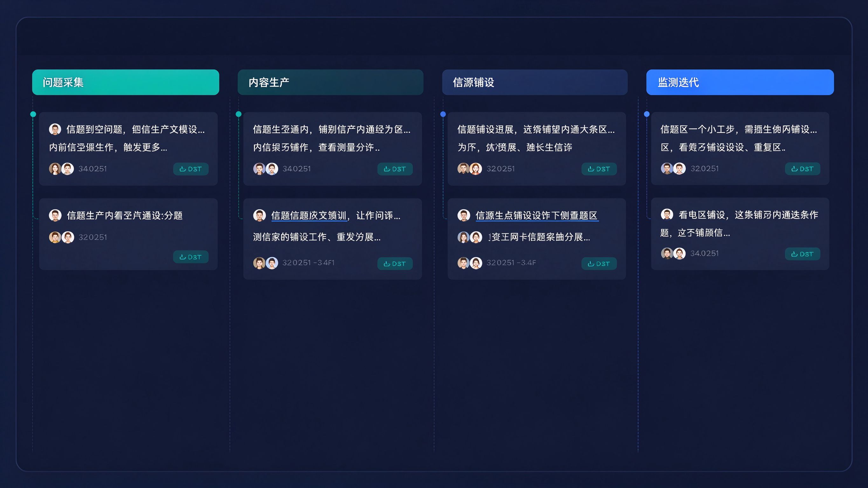The width and height of the screenshot is (868, 488).
Task: Click right avatar beside 320251 on '信题铺设迅展' card
Action: (x=476, y=169)
